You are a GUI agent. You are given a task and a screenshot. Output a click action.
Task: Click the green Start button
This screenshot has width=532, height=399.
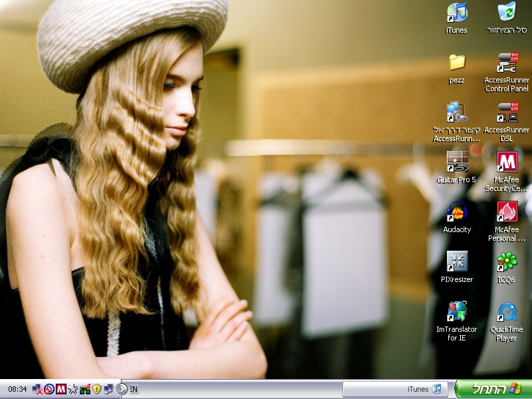click(493, 389)
